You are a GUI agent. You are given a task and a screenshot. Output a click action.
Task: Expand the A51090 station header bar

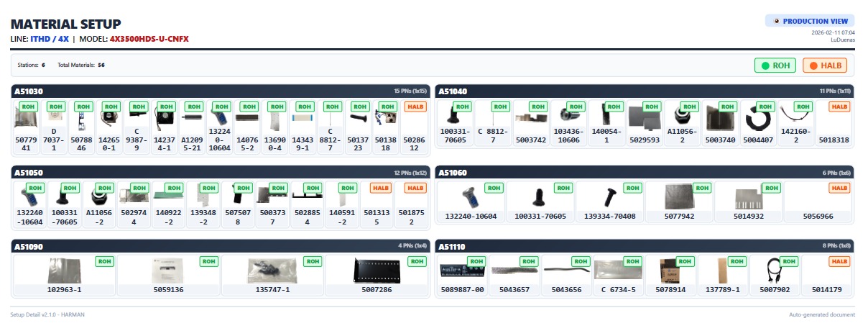coord(221,247)
